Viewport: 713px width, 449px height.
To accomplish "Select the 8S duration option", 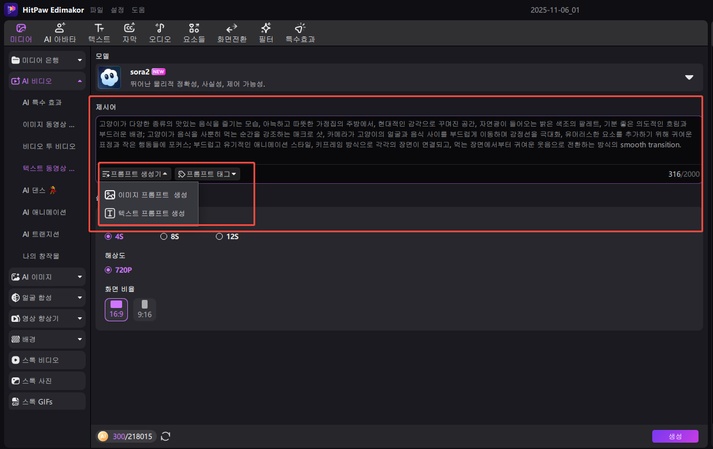I will click(x=170, y=237).
